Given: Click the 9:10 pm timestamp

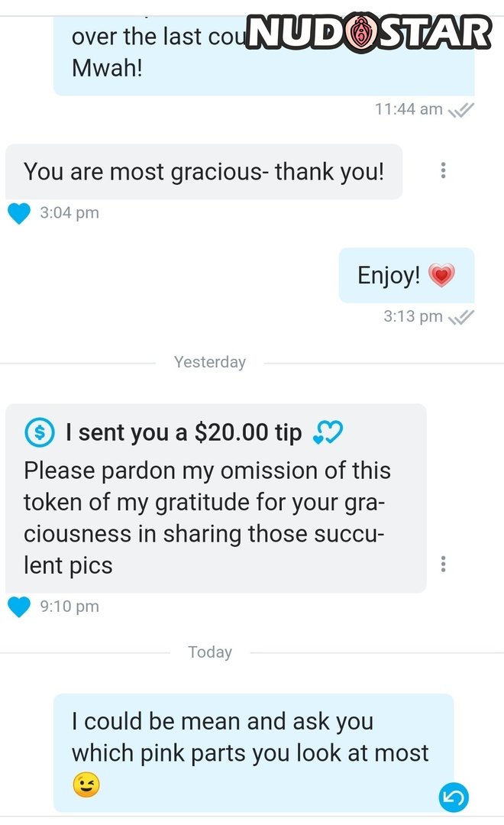Looking at the screenshot, I should click(x=69, y=607).
